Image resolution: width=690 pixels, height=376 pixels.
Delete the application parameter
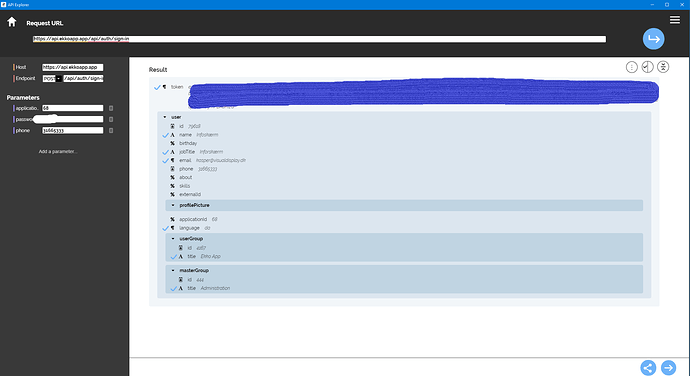click(x=111, y=108)
